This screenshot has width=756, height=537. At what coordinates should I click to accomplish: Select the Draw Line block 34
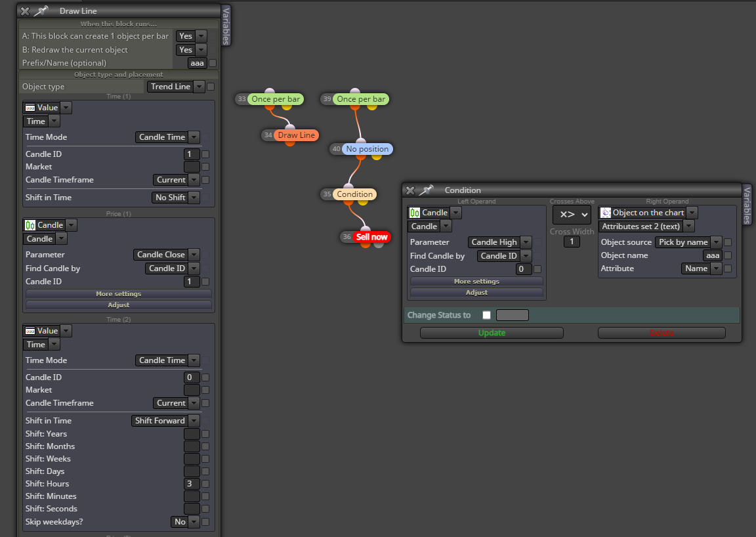[296, 135]
